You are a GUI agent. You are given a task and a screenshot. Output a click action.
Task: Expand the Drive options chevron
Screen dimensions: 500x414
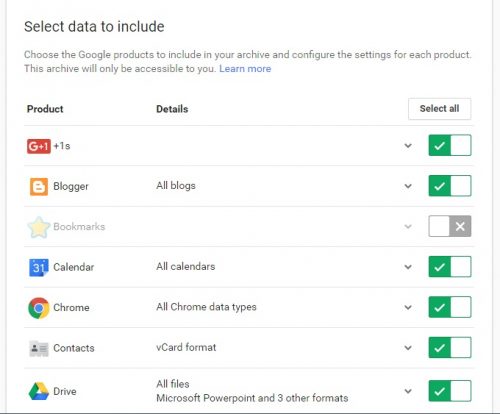point(408,391)
